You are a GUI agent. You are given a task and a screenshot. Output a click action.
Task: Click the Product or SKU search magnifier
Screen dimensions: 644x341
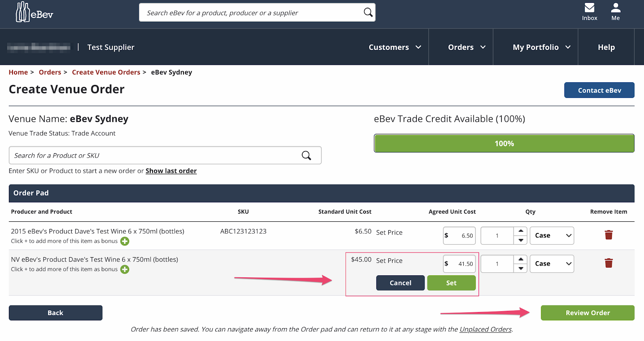pyautogui.click(x=306, y=156)
